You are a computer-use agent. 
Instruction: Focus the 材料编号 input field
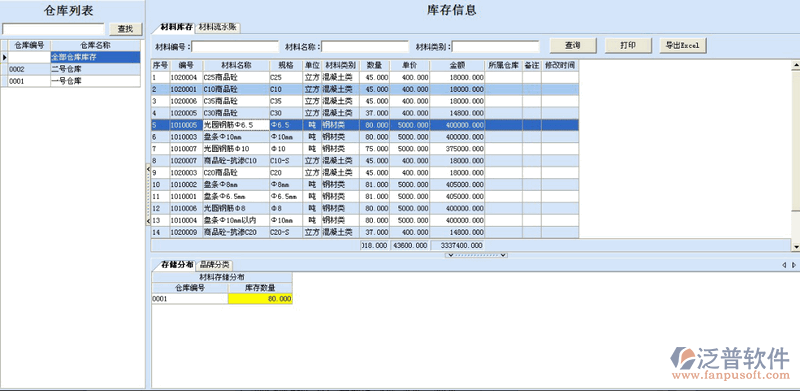pos(235,47)
